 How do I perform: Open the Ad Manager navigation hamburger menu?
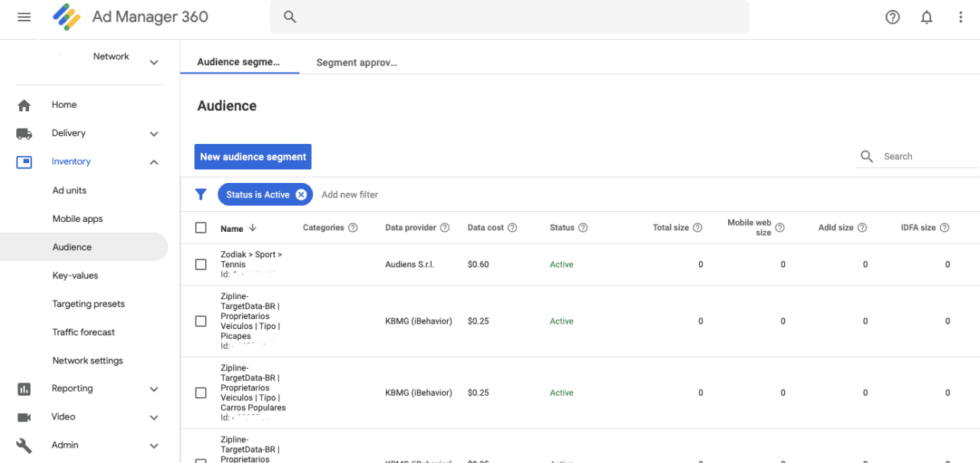(23, 17)
